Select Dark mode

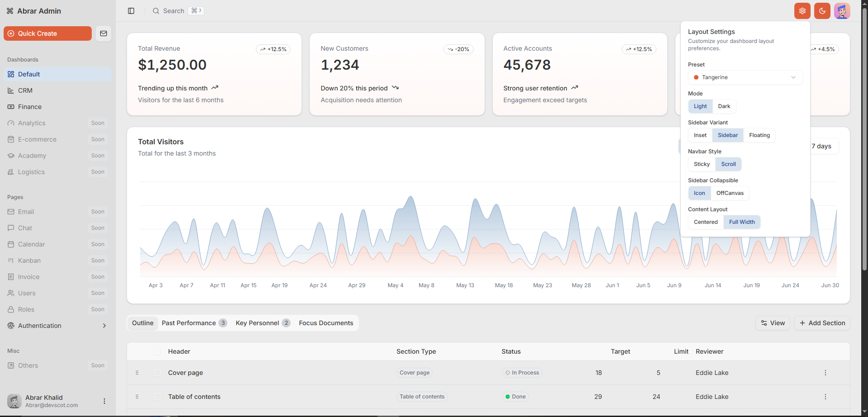point(724,106)
